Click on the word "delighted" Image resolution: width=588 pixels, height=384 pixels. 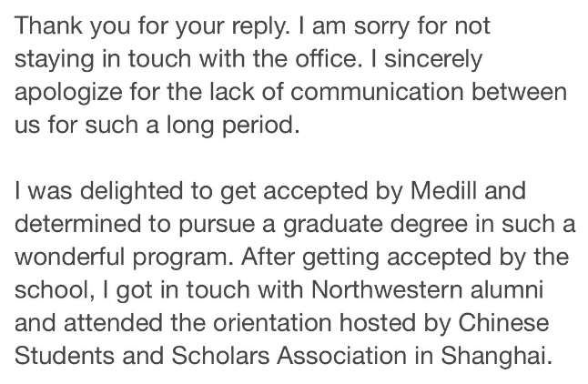132,192
